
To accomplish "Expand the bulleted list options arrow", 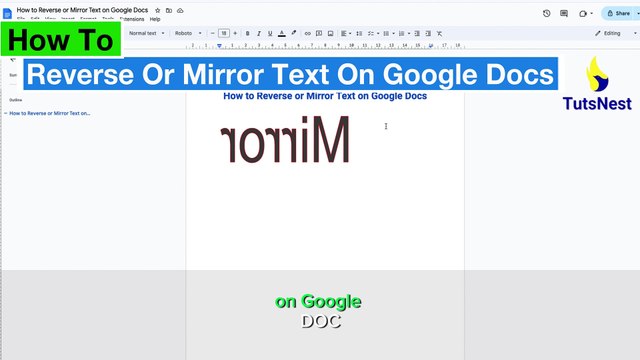I will pyautogui.click(x=393, y=33).
